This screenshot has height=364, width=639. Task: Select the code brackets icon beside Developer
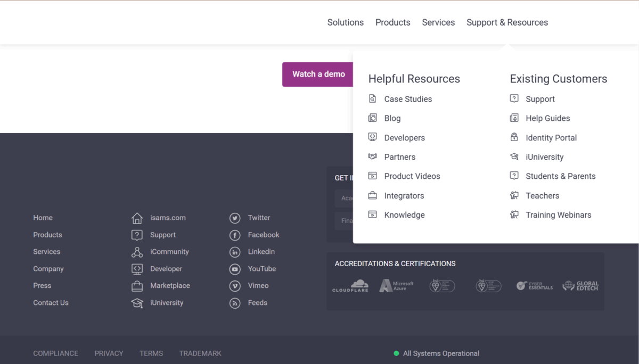click(x=136, y=269)
